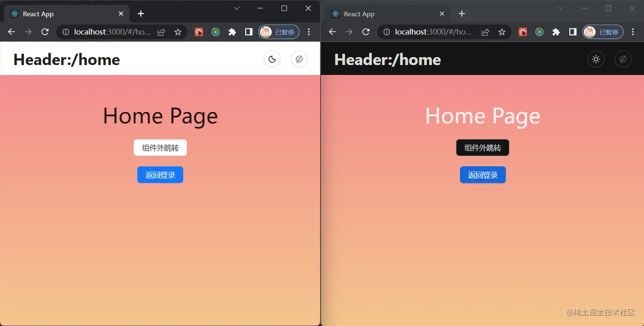
Task: Bookmark the page with the left window star
Action: tap(178, 32)
